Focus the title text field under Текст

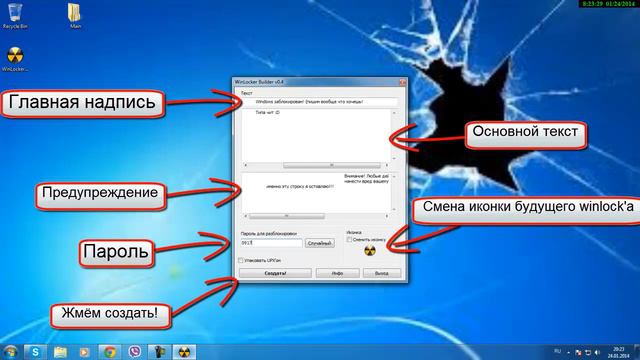tap(320, 102)
